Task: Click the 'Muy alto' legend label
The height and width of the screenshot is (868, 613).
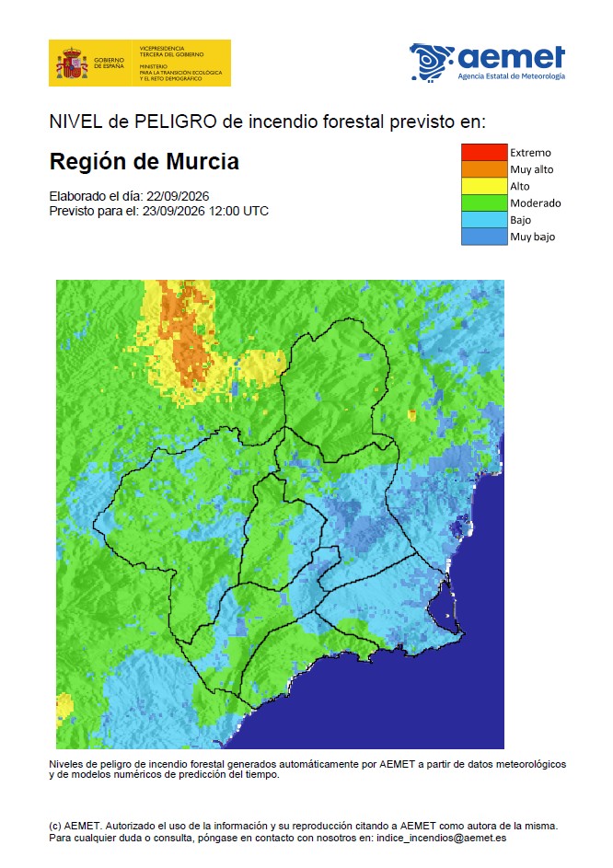Action: (x=532, y=169)
